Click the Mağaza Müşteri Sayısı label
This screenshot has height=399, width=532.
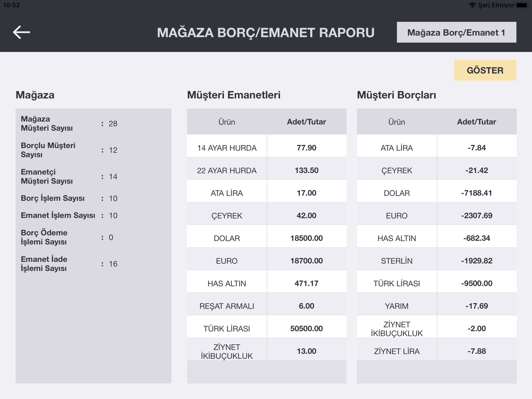(x=47, y=123)
